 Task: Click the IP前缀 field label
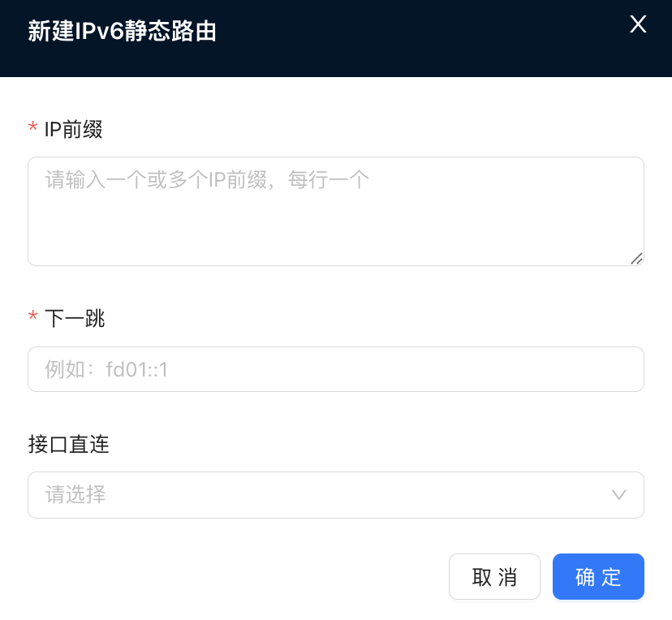coord(73,129)
